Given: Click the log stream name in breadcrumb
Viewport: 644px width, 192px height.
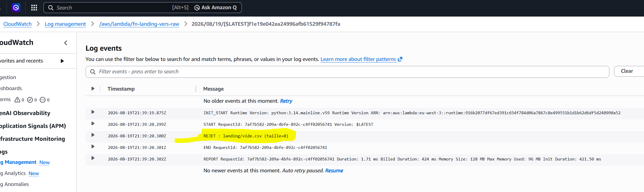Looking at the screenshot, I should click(x=266, y=24).
